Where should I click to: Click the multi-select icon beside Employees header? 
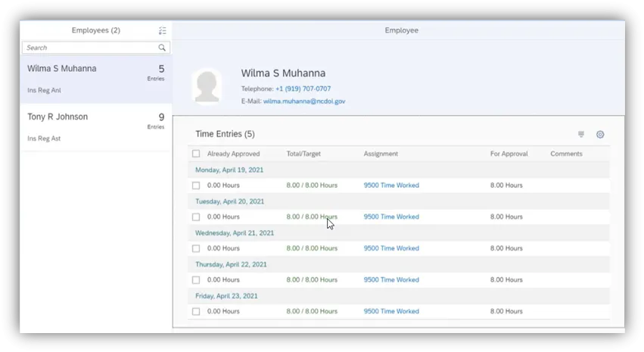[x=162, y=31]
